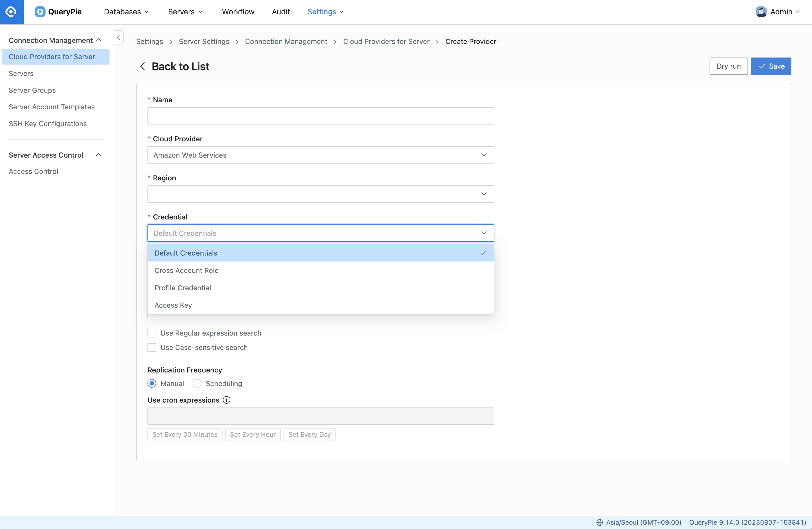
Task: Enable Use Regular expression search checkbox
Action: pyautogui.click(x=152, y=333)
